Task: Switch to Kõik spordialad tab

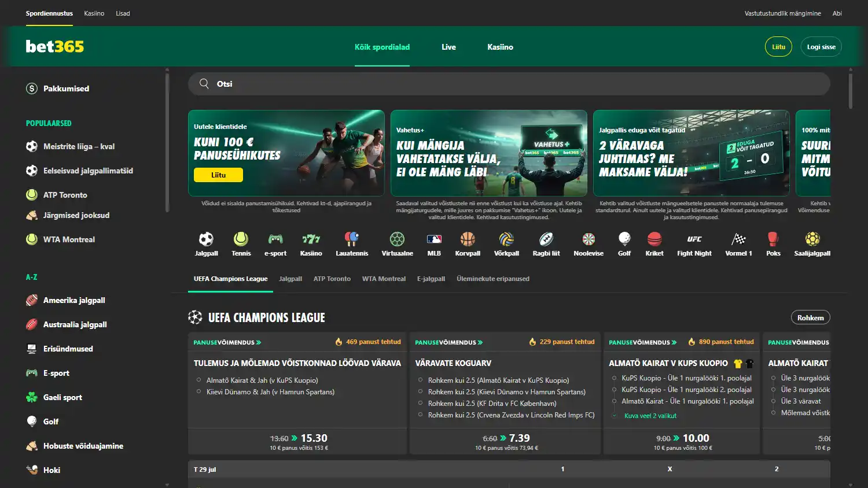Action: 382,47
